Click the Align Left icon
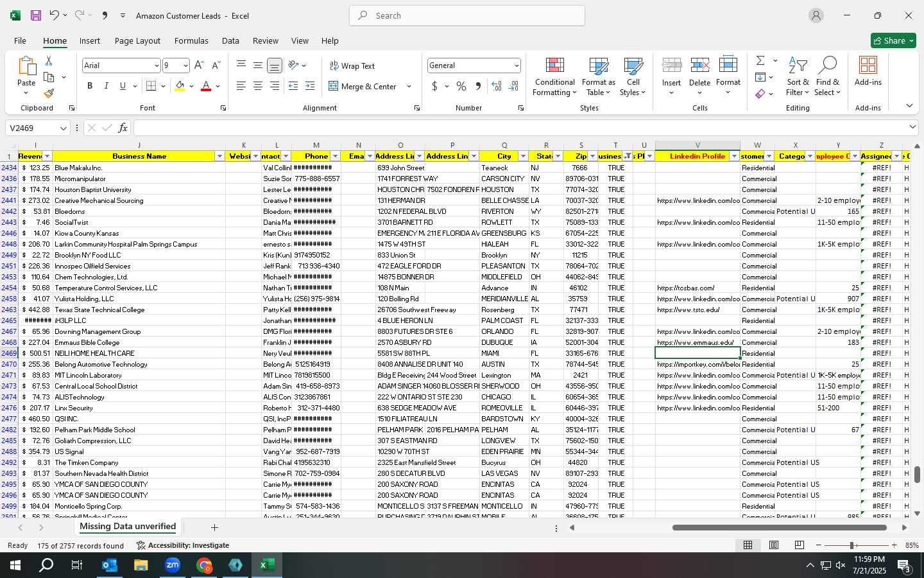The height and width of the screenshot is (578, 924). [x=241, y=86]
